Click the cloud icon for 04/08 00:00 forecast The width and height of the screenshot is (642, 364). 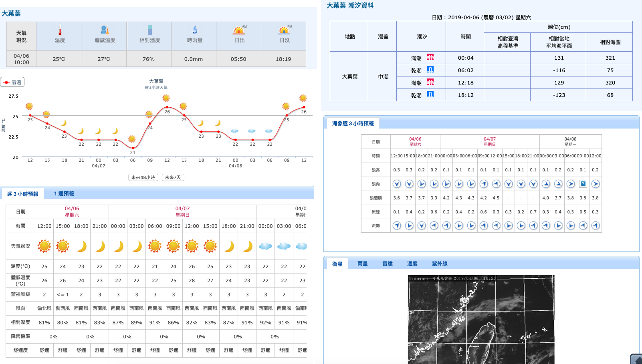click(266, 246)
